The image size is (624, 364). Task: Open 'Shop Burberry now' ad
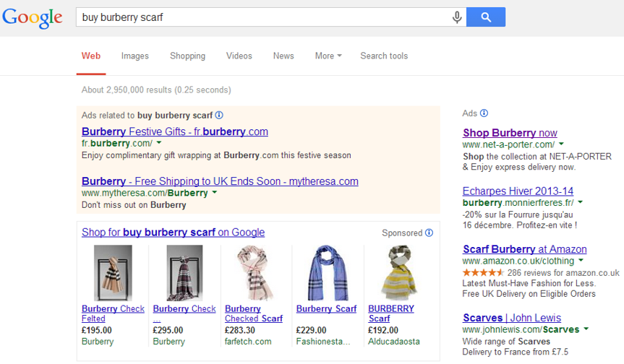510,133
